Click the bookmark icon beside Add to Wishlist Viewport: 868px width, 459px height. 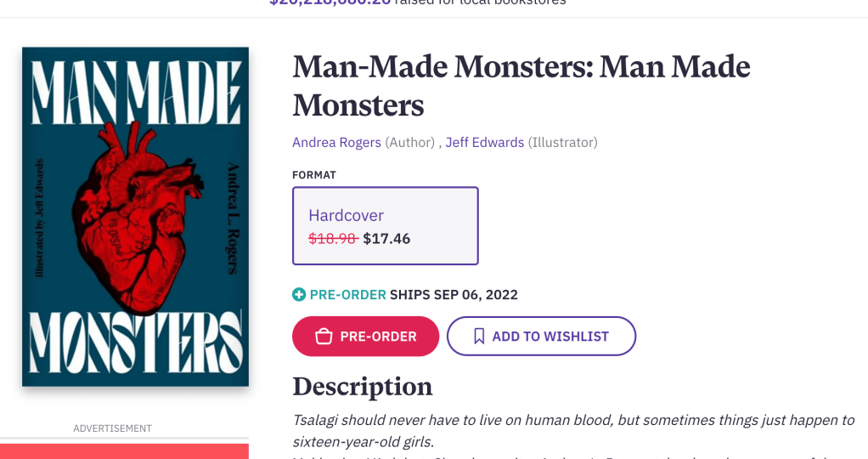[x=479, y=337]
